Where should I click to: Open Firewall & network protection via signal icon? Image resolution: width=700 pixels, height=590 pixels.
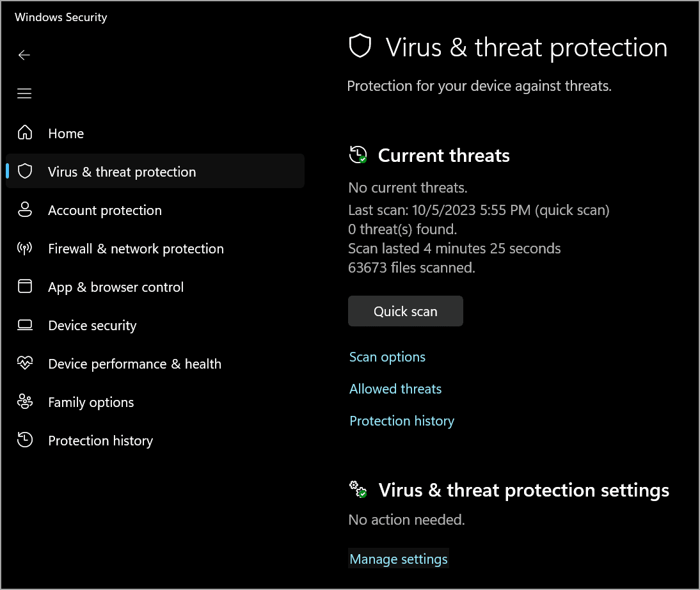pyautogui.click(x=24, y=248)
